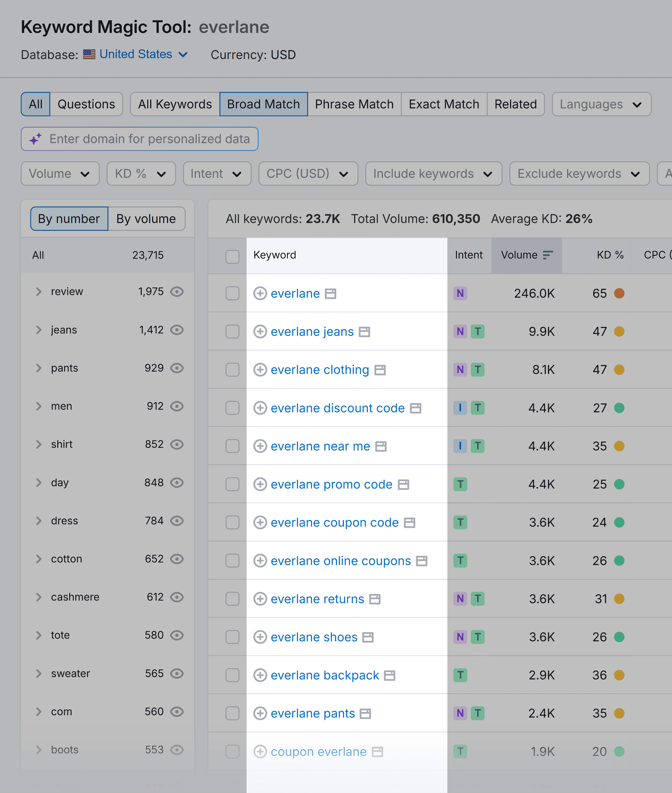Open SERP view icon for everlane keyword
The image size is (672, 793).
[330, 294]
